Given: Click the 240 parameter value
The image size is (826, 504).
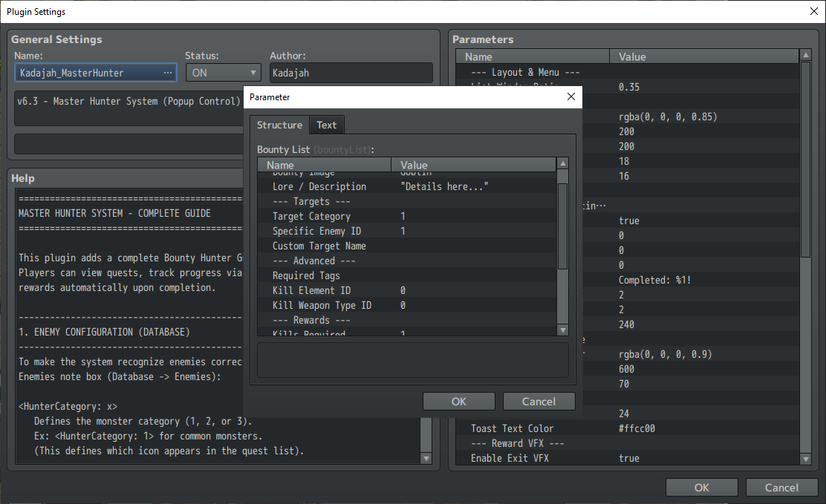Looking at the screenshot, I should (626, 325).
